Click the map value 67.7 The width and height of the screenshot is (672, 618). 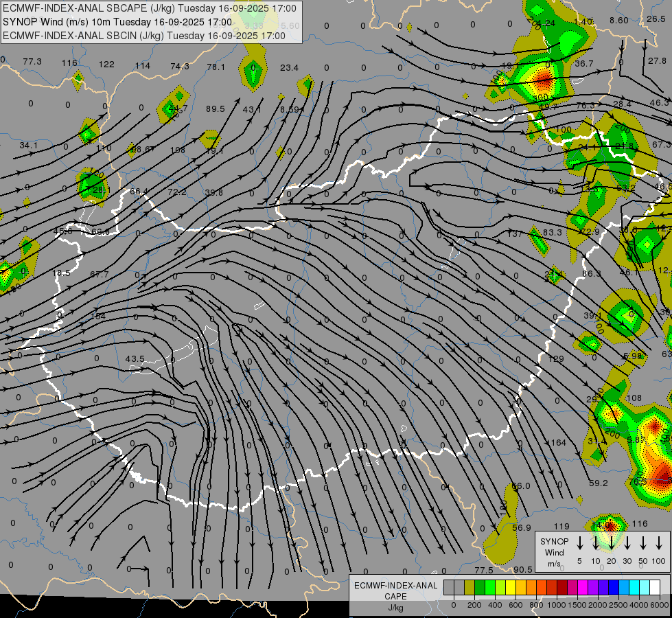(x=100, y=274)
